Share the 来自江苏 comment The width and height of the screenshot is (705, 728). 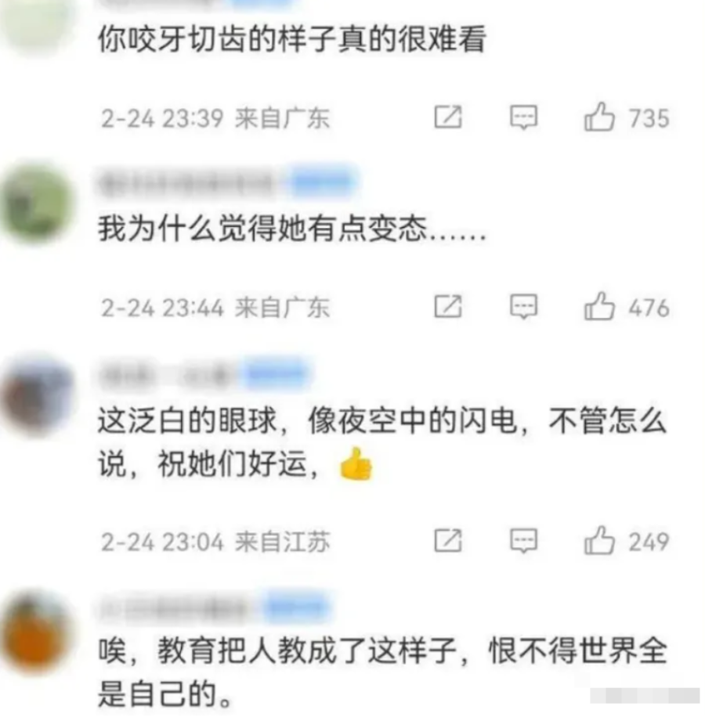pyautogui.click(x=448, y=540)
